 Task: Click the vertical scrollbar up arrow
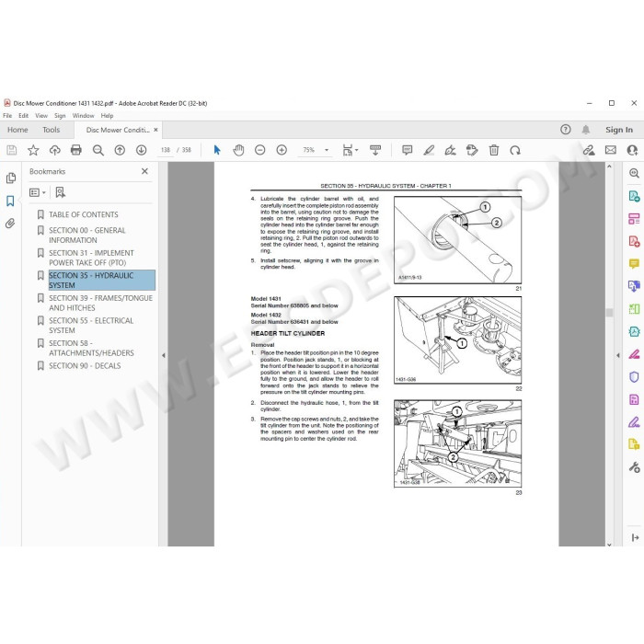click(x=609, y=167)
